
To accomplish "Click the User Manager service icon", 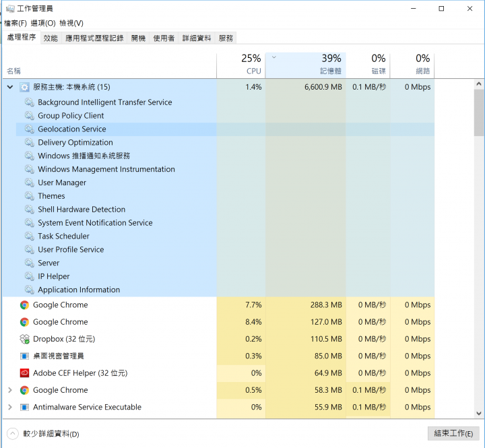I will [30, 183].
